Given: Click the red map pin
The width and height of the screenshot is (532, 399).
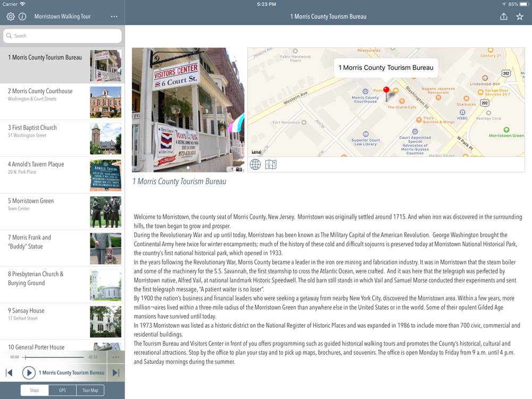Looking at the screenshot, I should tap(386, 89).
